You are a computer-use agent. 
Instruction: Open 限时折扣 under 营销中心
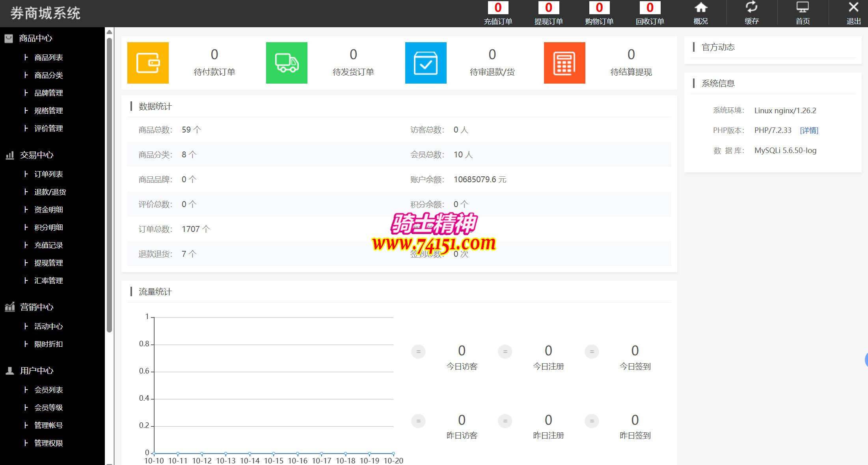click(48, 344)
